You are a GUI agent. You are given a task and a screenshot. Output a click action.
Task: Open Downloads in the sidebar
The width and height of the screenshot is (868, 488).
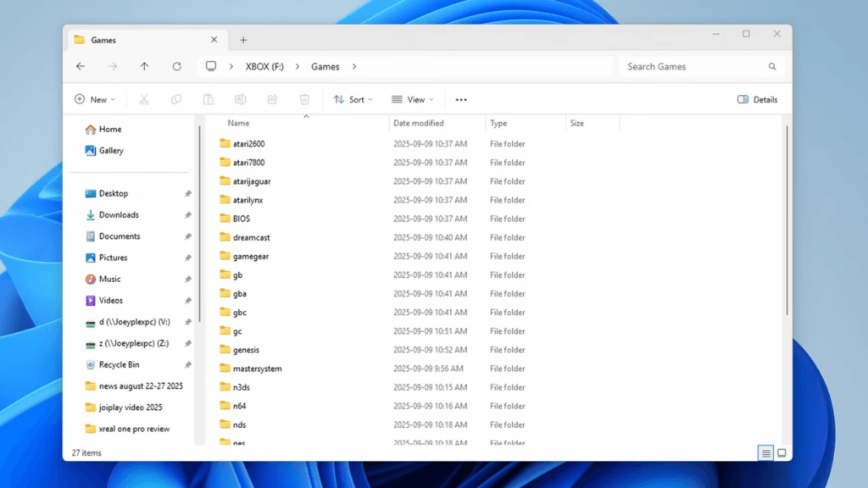(119, 215)
